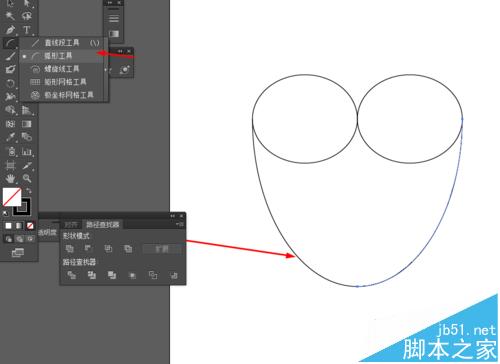Collapse the Pathfinder panel
The height and width of the screenshot is (364, 500).
coord(173,216)
